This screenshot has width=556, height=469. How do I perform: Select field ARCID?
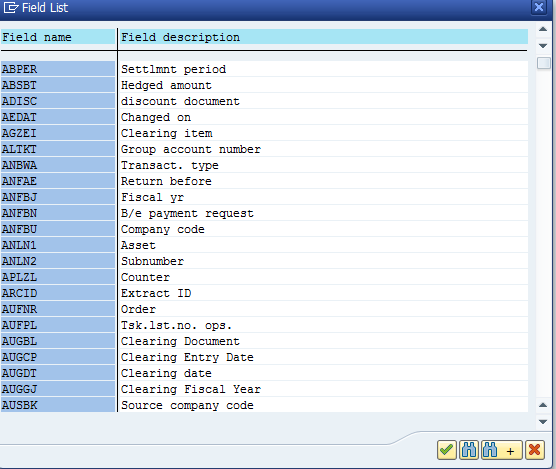coord(58,293)
